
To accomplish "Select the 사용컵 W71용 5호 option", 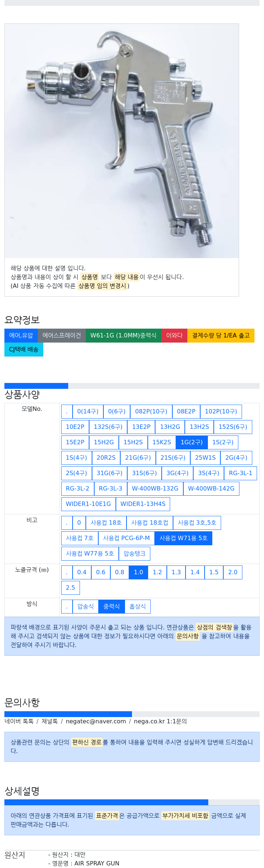I will click(183, 538).
